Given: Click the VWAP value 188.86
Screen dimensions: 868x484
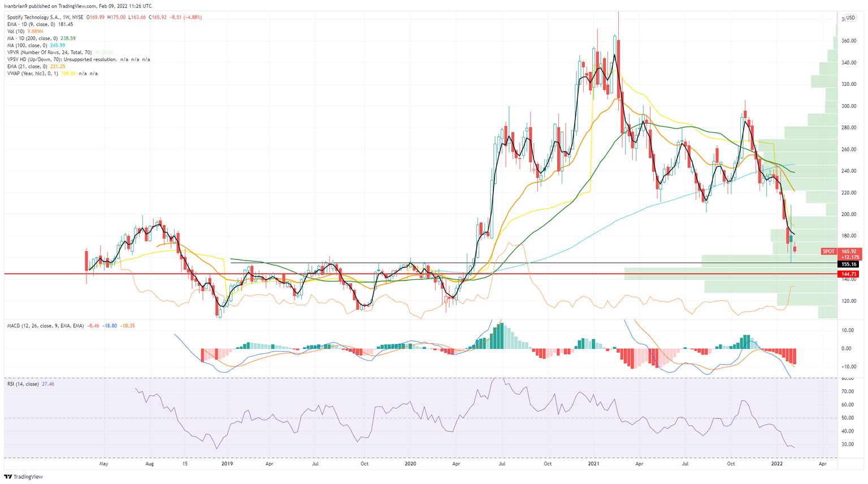Looking at the screenshot, I should click(x=68, y=74).
